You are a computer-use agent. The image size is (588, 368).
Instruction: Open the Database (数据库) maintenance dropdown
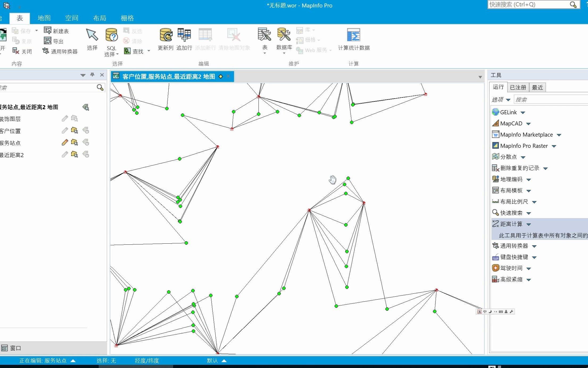point(284,53)
